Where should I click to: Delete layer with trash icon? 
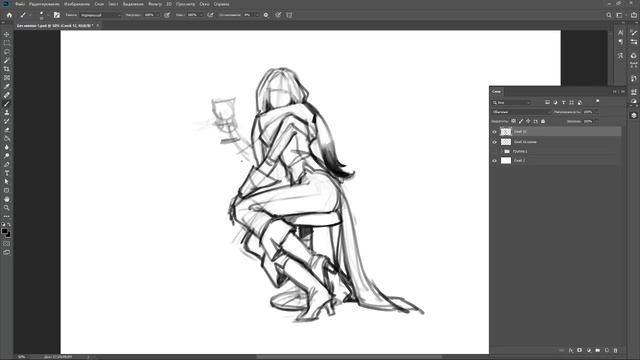pyautogui.click(x=616, y=350)
